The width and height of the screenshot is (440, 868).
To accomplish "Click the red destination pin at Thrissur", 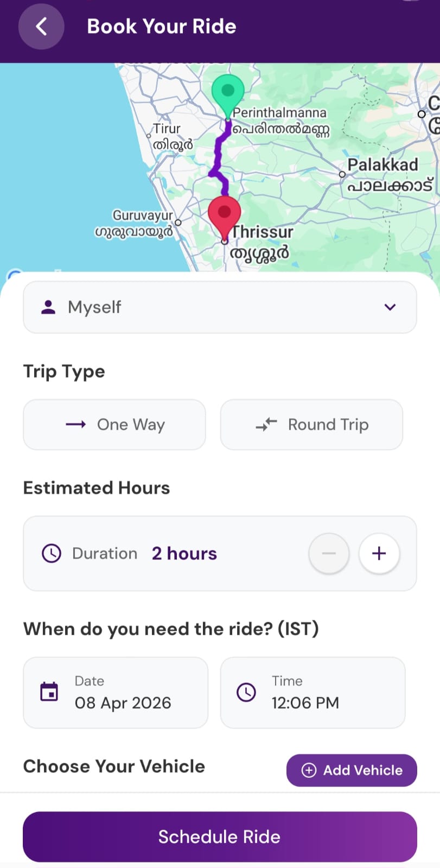I will click(x=224, y=214).
